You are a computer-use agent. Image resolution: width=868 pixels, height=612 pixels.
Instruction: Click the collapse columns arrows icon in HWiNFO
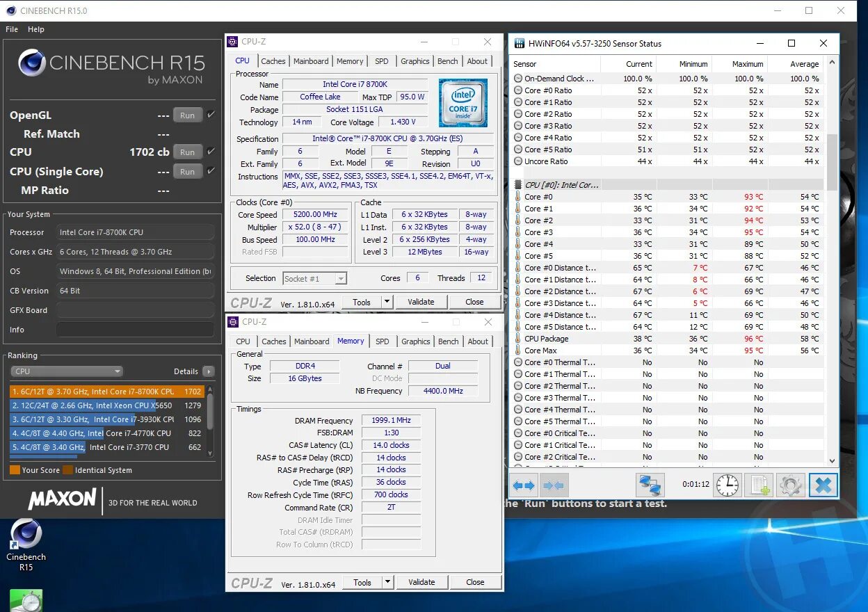pos(554,485)
